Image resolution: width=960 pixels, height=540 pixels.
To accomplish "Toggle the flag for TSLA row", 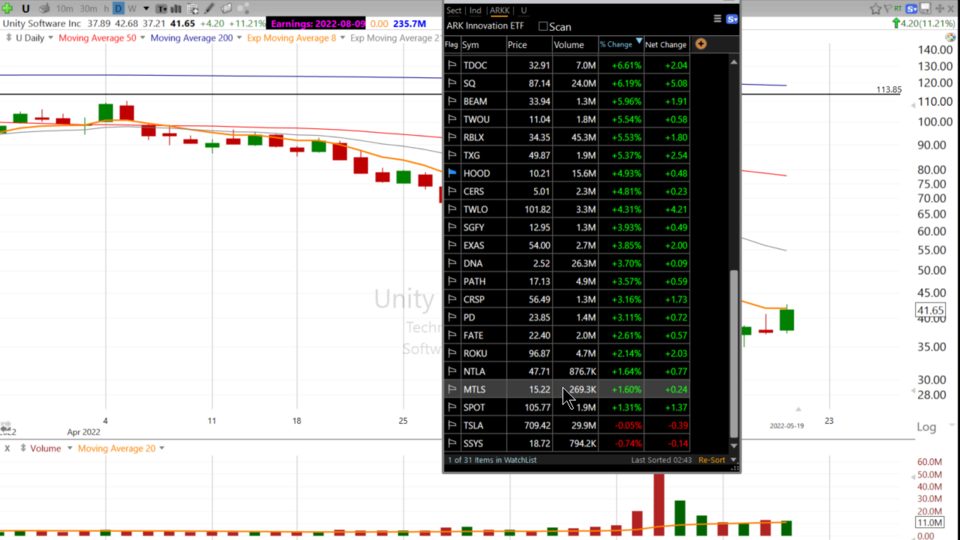I will pyautogui.click(x=452, y=426).
